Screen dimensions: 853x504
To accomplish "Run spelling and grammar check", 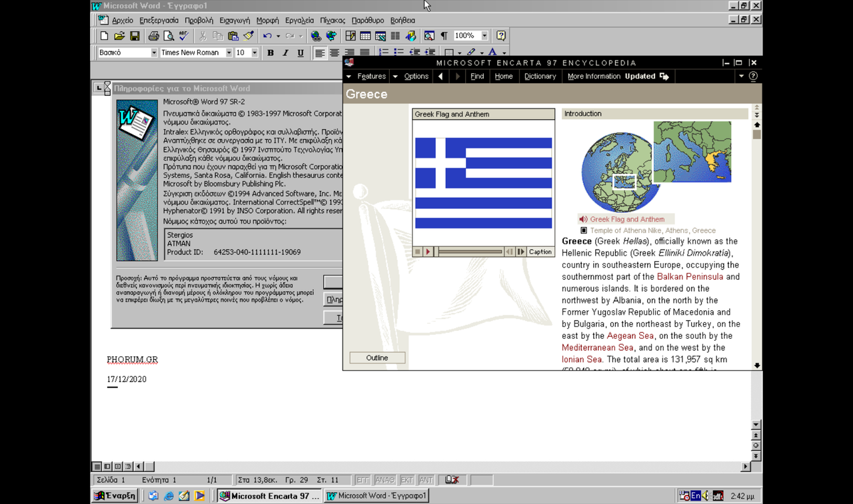I will [182, 36].
